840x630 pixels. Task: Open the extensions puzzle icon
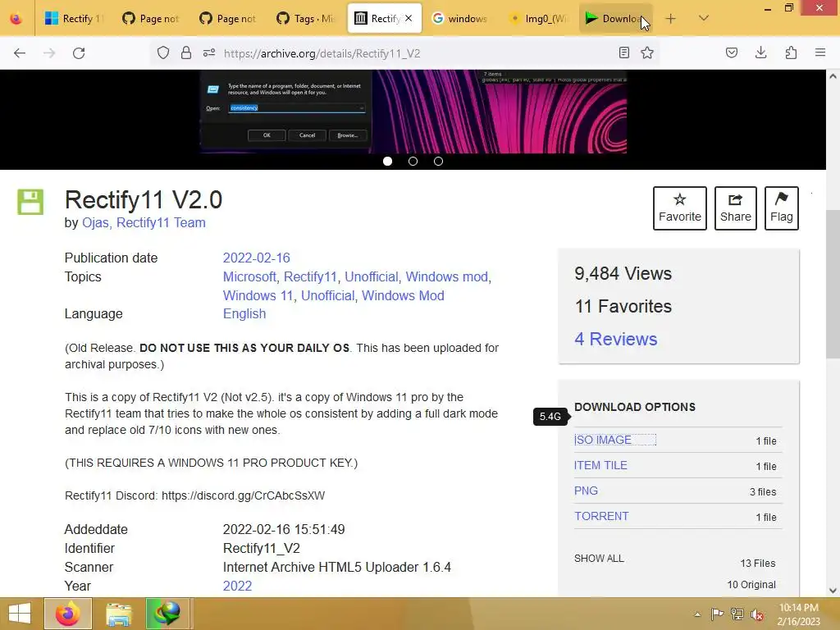click(x=791, y=53)
